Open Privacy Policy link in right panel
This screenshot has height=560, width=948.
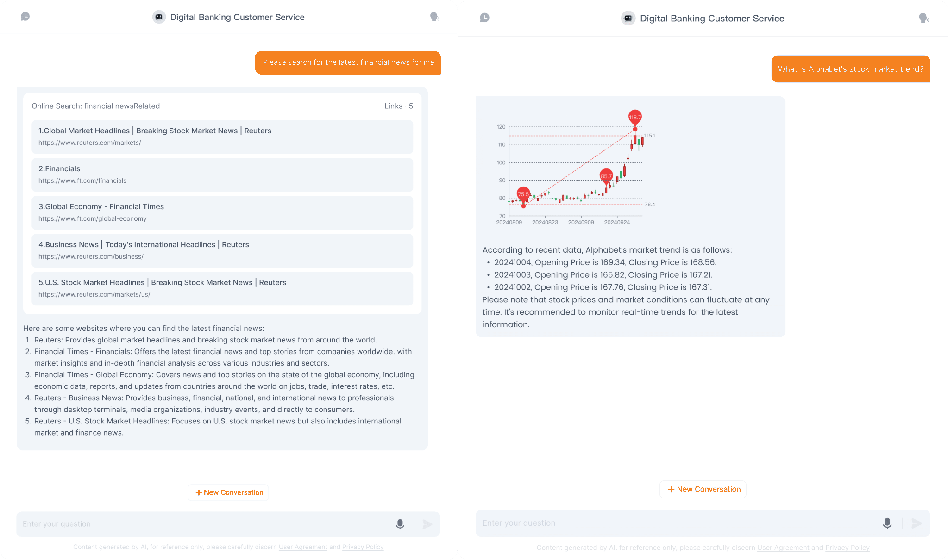click(x=848, y=548)
